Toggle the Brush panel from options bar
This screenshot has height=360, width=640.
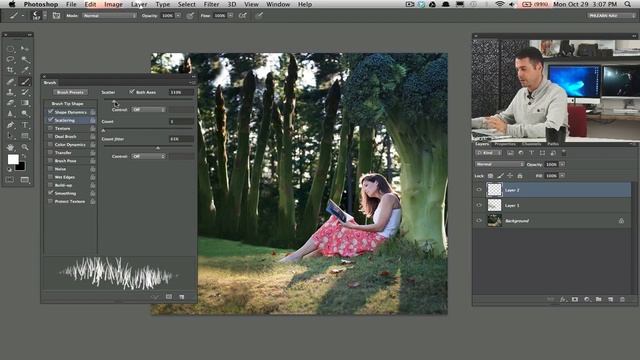pyautogui.click(x=56, y=16)
